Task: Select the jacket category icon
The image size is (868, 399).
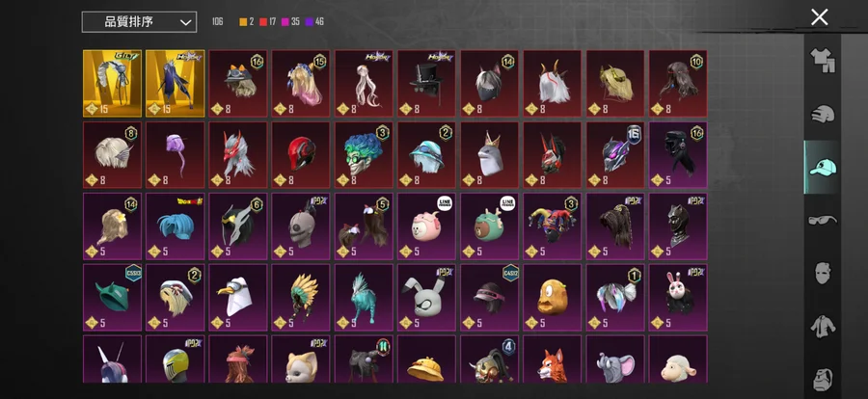Action: click(x=822, y=327)
